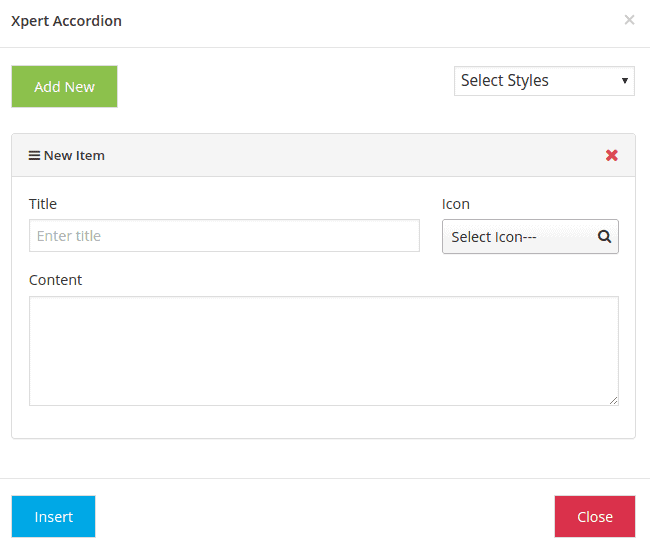Click the Content textarea resize handle
The height and width of the screenshot is (553, 650).
click(613, 400)
